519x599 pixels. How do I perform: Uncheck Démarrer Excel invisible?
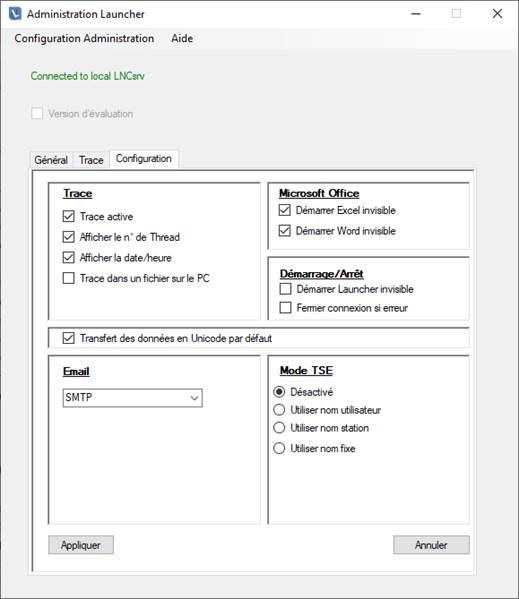tap(285, 210)
